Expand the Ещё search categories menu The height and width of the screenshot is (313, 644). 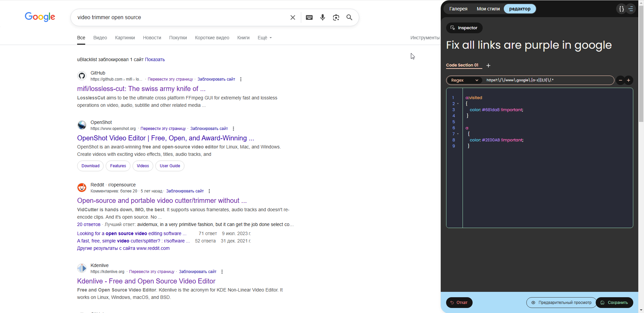point(264,38)
